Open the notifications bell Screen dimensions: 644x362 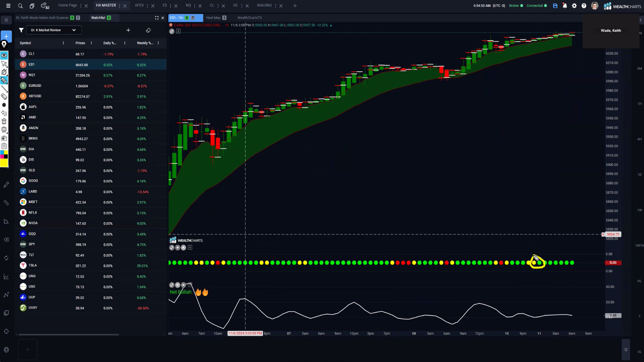565,6
